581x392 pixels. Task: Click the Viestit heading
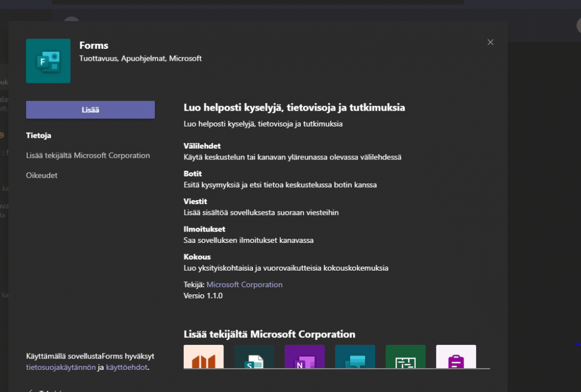[195, 201]
